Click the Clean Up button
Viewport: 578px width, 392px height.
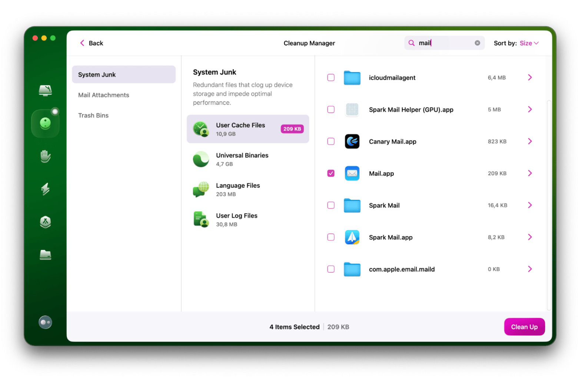pos(524,327)
